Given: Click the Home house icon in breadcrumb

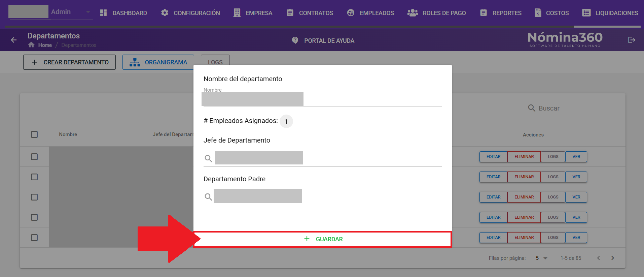Looking at the screenshot, I should click(31, 45).
